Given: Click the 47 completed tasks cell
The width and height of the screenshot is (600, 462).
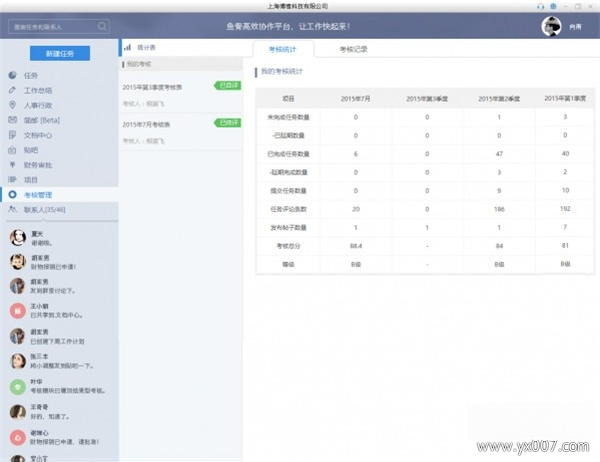Looking at the screenshot, I should pyautogui.click(x=499, y=154).
